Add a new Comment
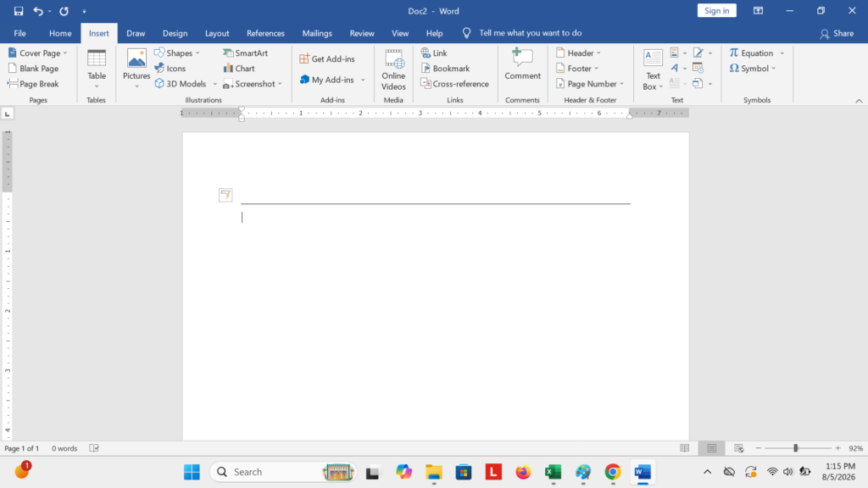868x488 pixels. click(522, 64)
